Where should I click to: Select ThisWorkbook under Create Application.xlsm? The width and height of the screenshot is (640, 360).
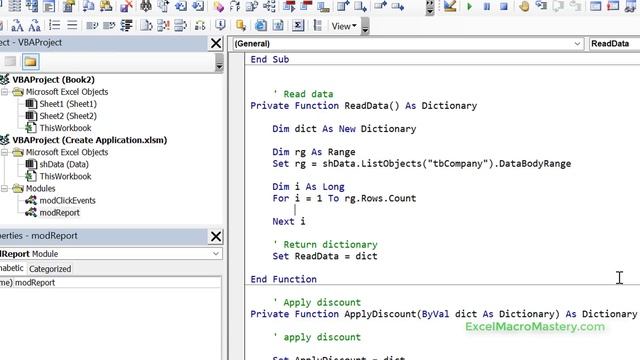[x=65, y=176]
